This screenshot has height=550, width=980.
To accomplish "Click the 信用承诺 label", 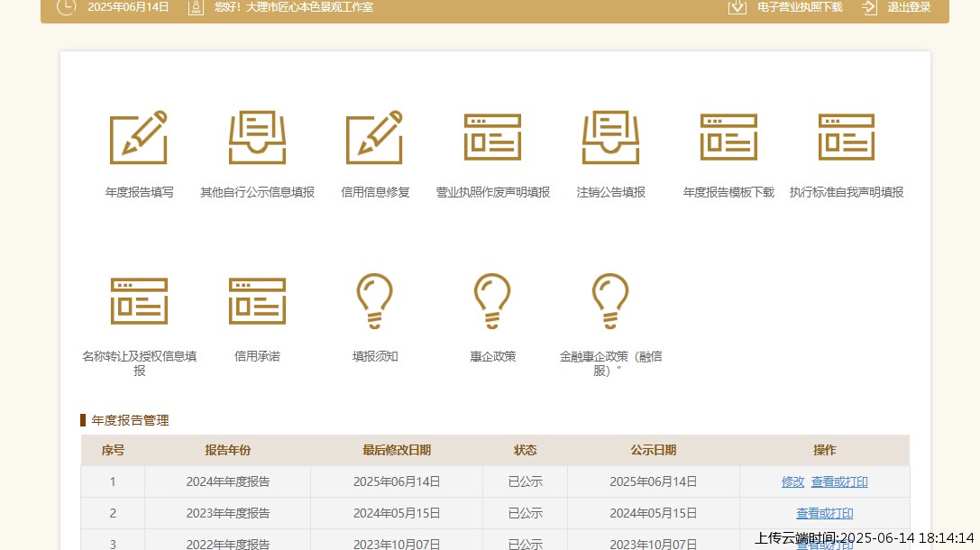I will coord(257,356).
